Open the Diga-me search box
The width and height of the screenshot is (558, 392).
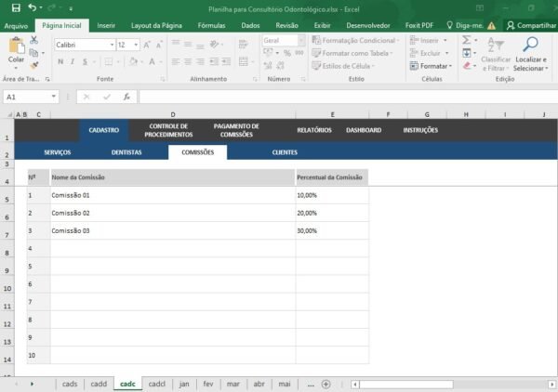(x=465, y=26)
